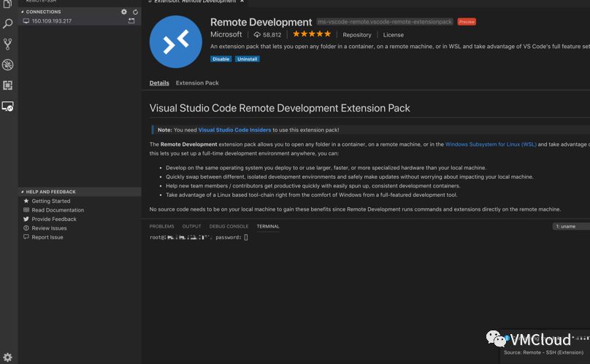Open the Remote Explorer view icon

point(7,107)
